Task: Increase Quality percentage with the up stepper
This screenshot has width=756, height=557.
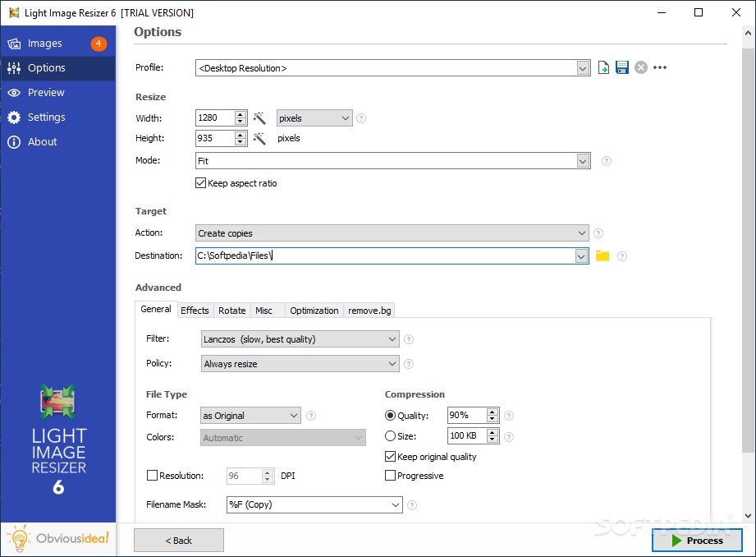Action: point(492,412)
